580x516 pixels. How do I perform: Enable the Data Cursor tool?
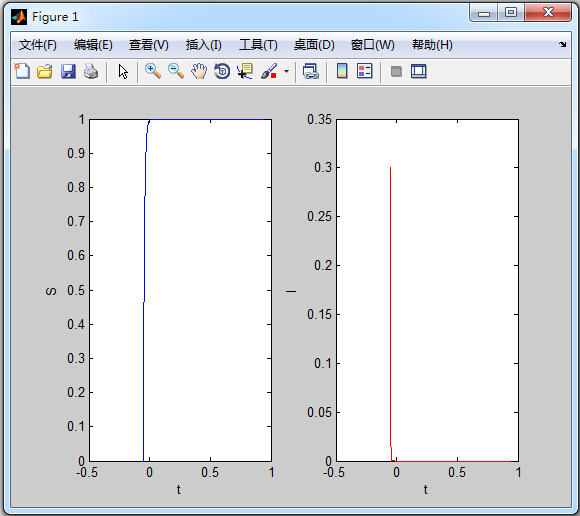(x=245, y=71)
